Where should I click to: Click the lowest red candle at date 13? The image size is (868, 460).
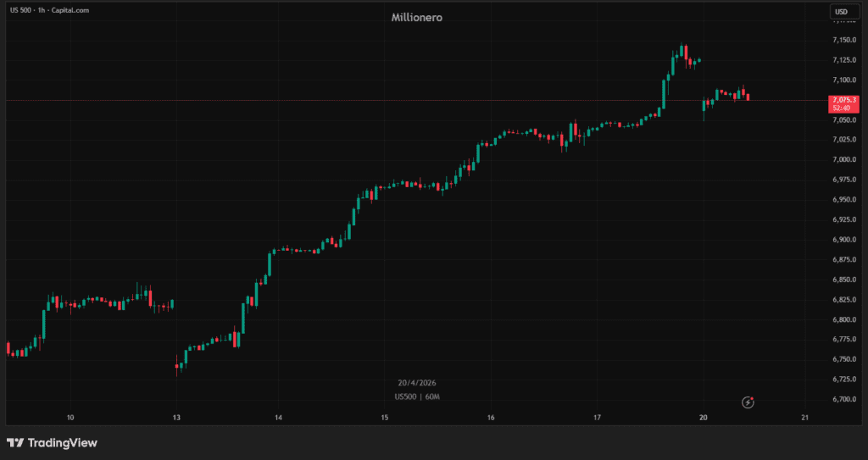point(177,368)
